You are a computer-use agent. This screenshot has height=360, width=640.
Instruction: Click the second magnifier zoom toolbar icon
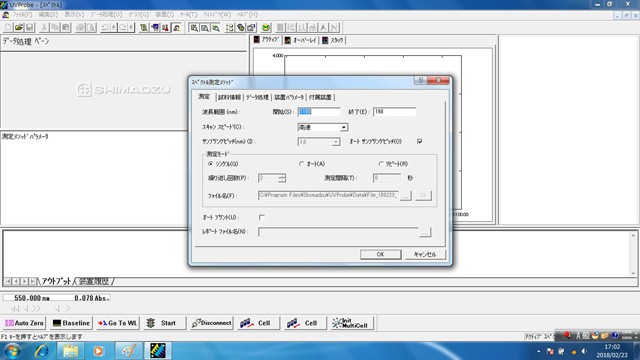click(x=204, y=28)
